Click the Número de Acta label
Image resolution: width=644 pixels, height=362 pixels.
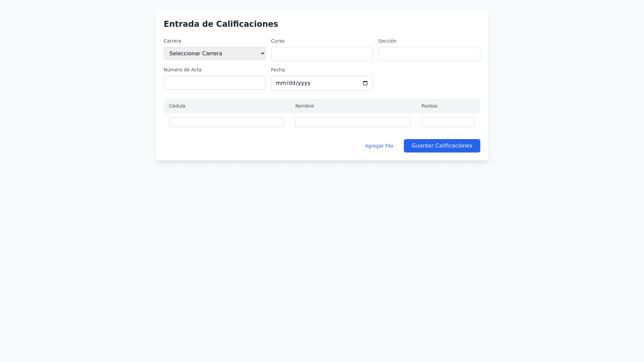182,70
